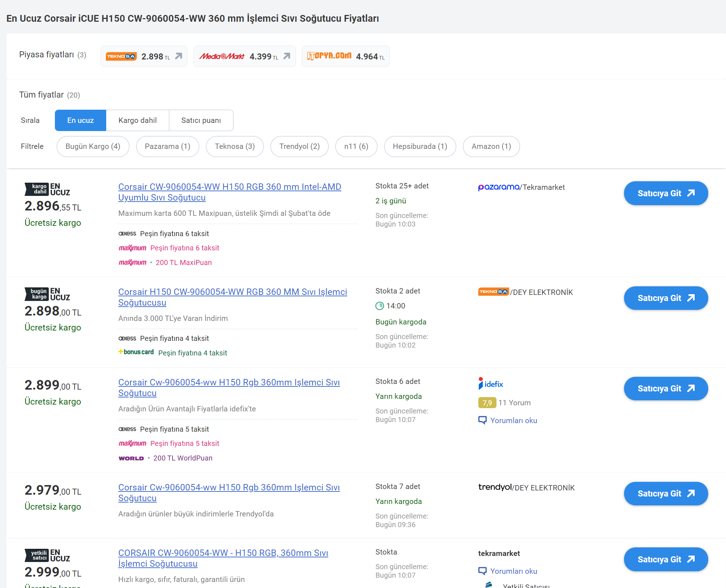726x588 pixels.
Task: Click the MediaMarkt logo in market prices
Action: [222, 56]
